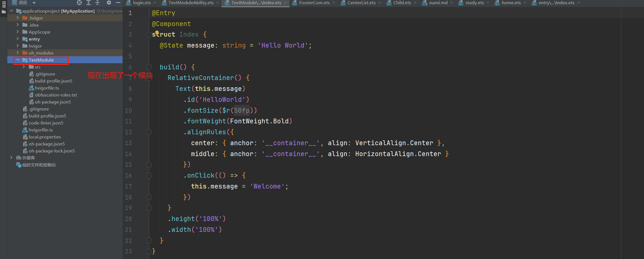Click the code-linter.json5 file icon
644x259 pixels.
[25, 123]
